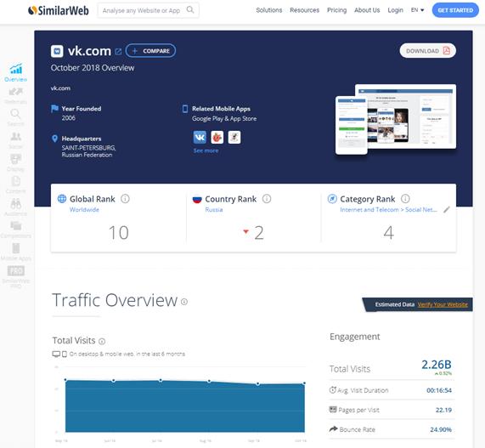Click the category edit pencil icon
This screenshot has height=448, width=485.
tap(446, 210)
